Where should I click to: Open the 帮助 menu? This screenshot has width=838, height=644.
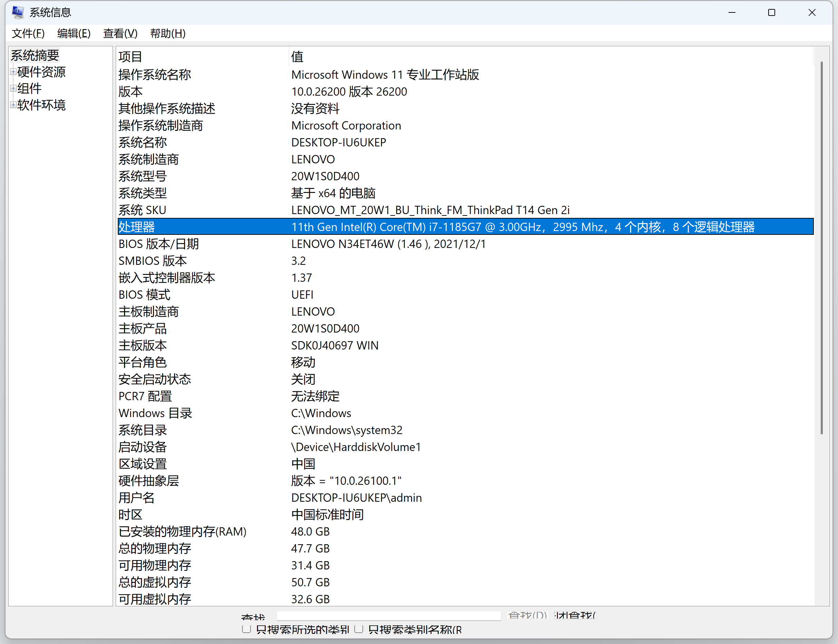coord(168,34)
